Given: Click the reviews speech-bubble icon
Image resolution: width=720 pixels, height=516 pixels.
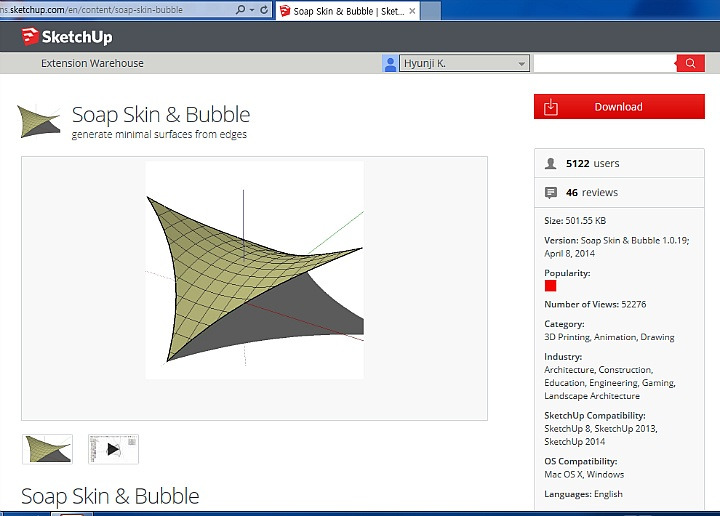Looking at the screenshot, I should pyautogui.click(x=551, y=192).
